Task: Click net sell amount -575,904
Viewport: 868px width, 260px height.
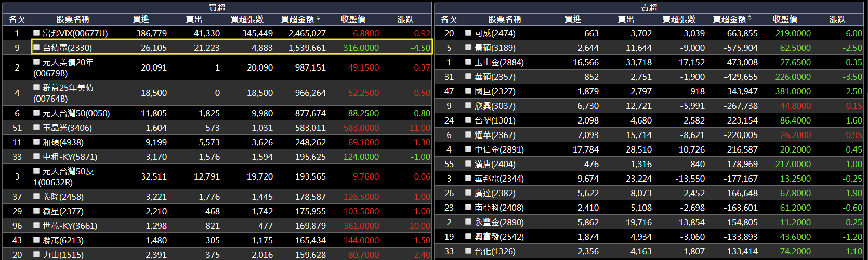Action: (741, 48)
